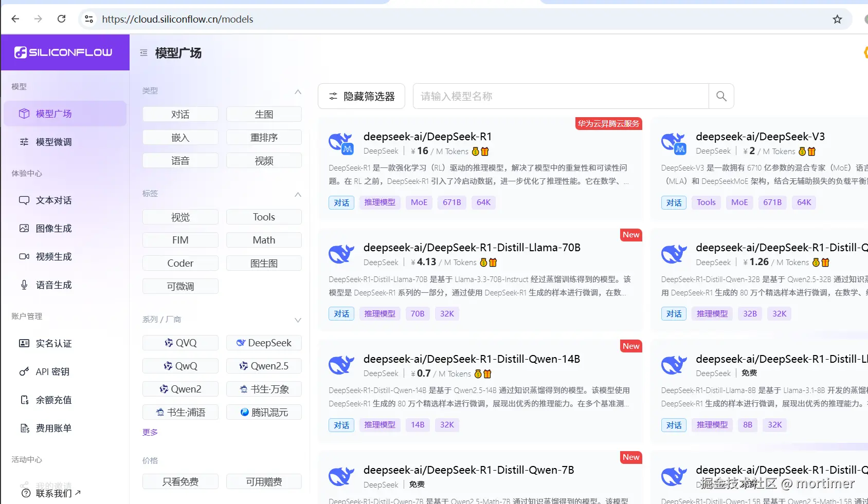868x504 pixels.
Task: Click the 语音生成 microphone icon
Action: [24, 285]
